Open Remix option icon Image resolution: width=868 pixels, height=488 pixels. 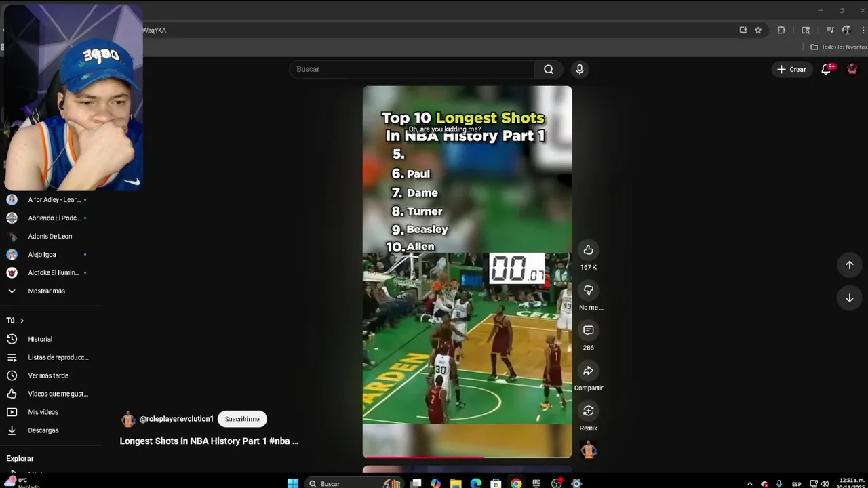(x=588, y=411)
